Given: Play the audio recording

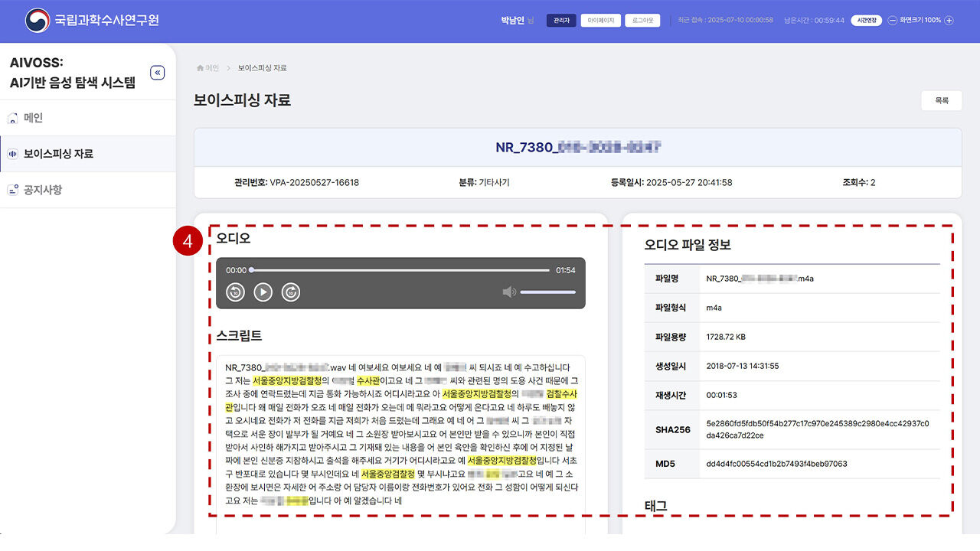Looking at the screenshot, I should click(263, 292).
